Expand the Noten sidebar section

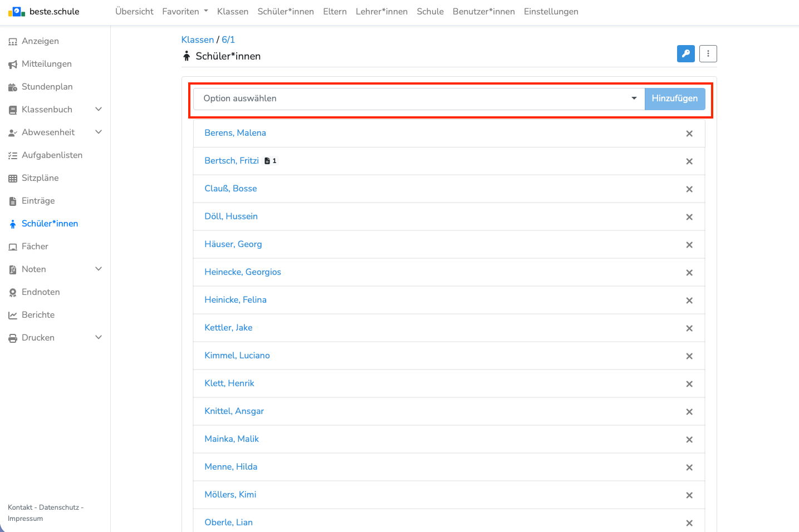coord(99,269)
